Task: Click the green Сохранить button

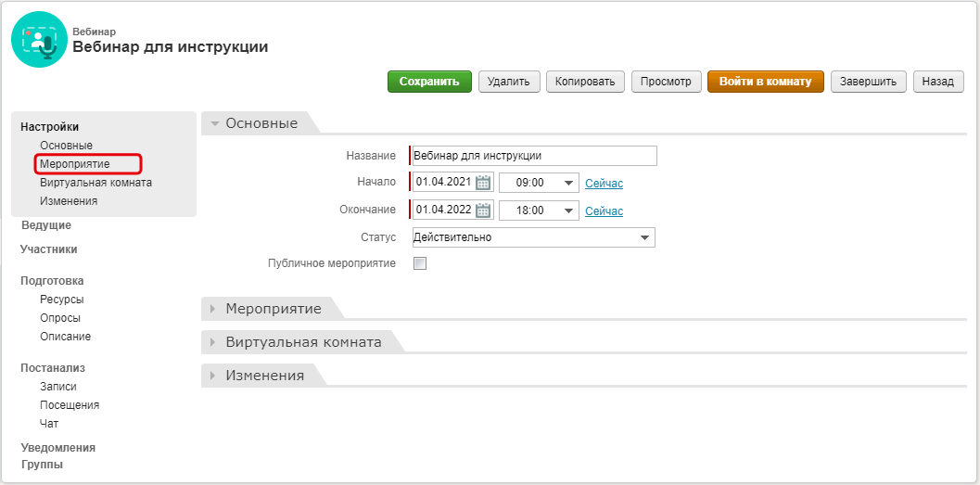Action: [429, 82]
